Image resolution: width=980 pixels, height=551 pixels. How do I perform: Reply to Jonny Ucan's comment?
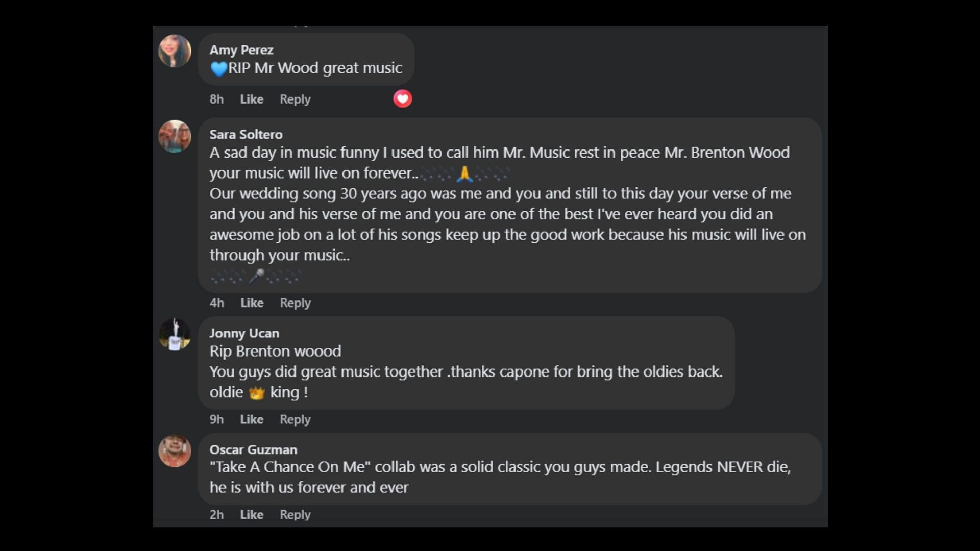click(295, 419)
